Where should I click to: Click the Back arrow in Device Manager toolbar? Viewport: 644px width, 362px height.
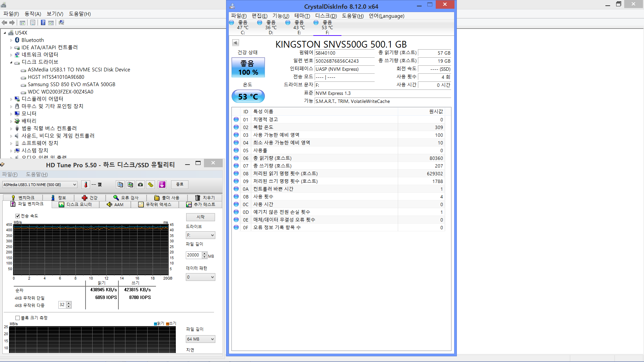4,22
